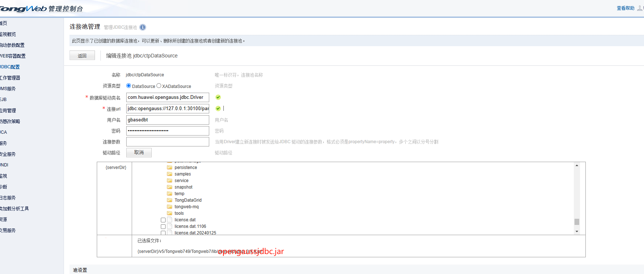
Task: Open the 查看帮助 link
Action: click(625, 8)
